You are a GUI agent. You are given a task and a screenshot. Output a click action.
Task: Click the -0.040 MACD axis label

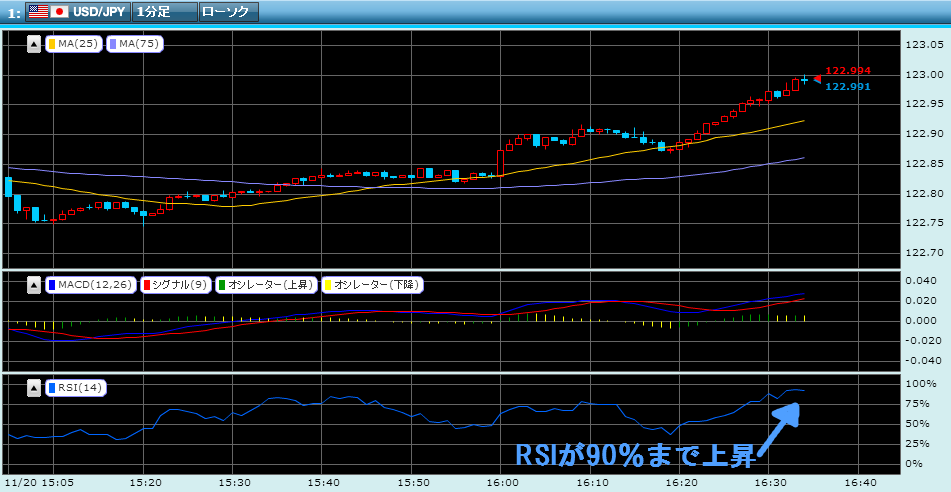click(x=924, y=361)
